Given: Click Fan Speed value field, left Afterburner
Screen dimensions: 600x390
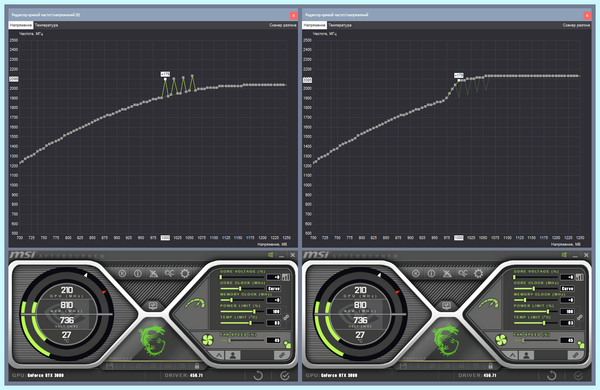Looking at the screenshot, I should click(274, 340).
